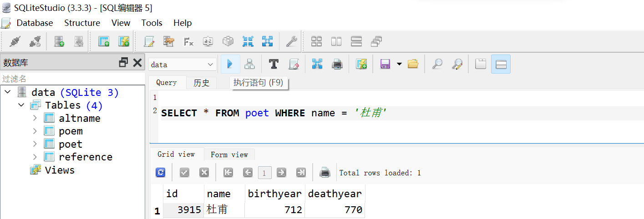
Task: Tile windows with the grid layout icon
Action: tap(316, 42)
